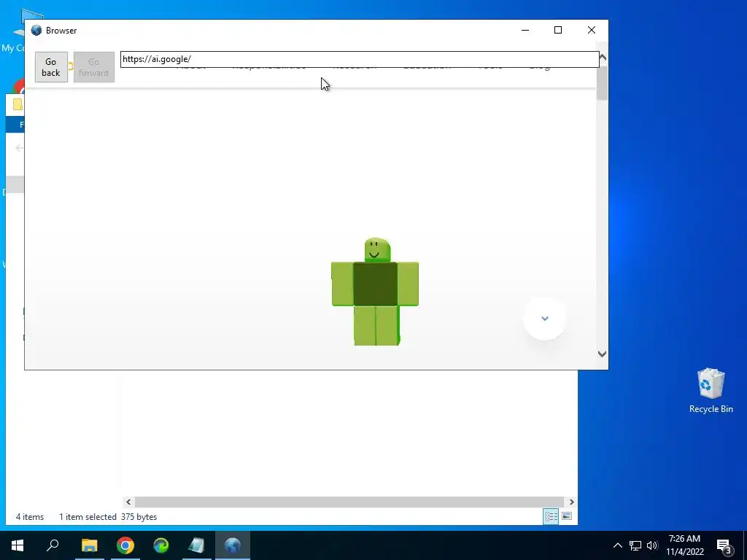Click the Browser window's scroll-down arrow

[602, 354]
